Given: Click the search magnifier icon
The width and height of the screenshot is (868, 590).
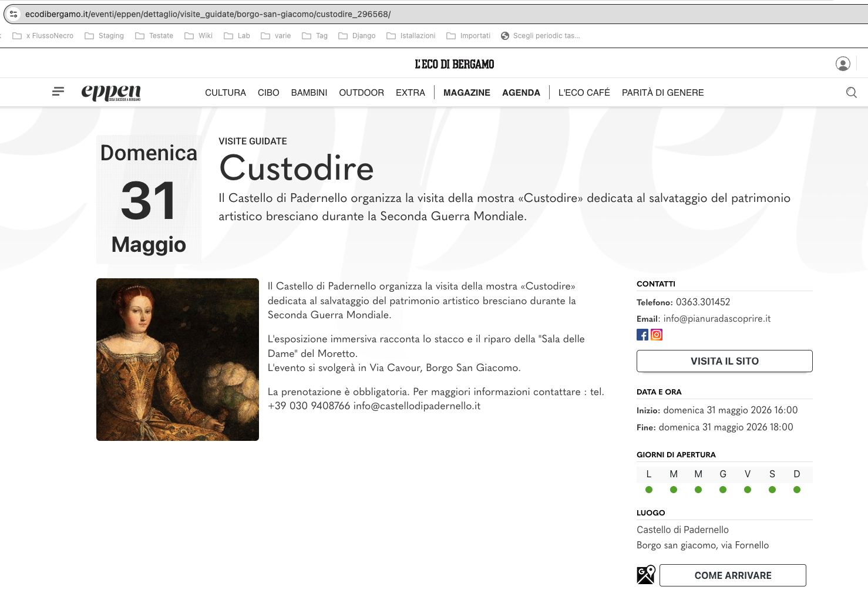Looking at the screenshot, I should point(851,92).
